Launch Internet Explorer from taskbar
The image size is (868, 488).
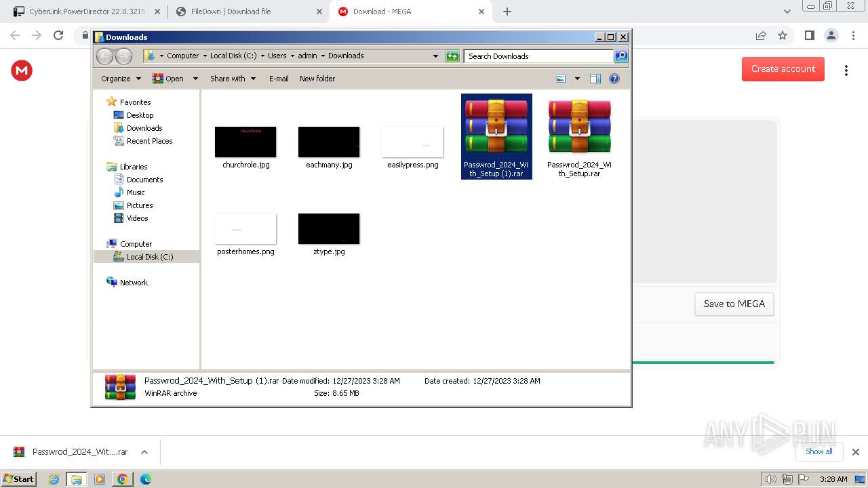[54, 479]
